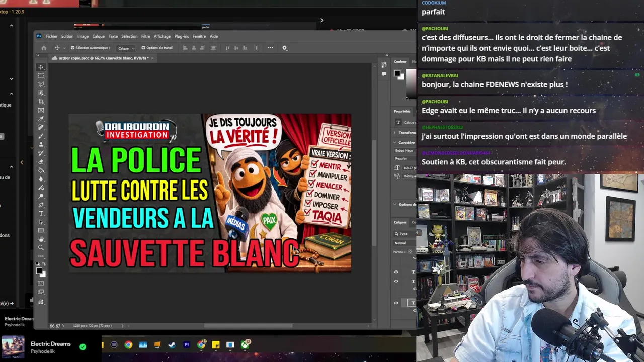The height and width of the screenshot is (362, 644).
Task: Select the Hand tool
Action: [41, 239]
